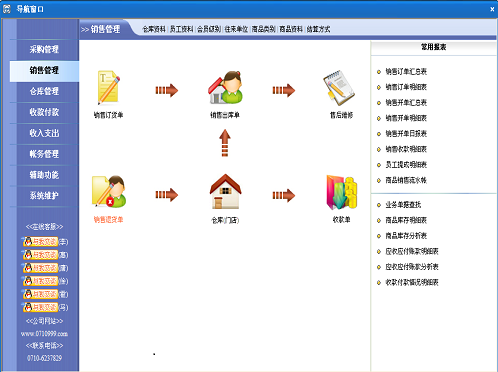The height and width of the screenshot is (372, 498).
Task: Open the 销售出库单 outbound icon
Action: [225, 87]
